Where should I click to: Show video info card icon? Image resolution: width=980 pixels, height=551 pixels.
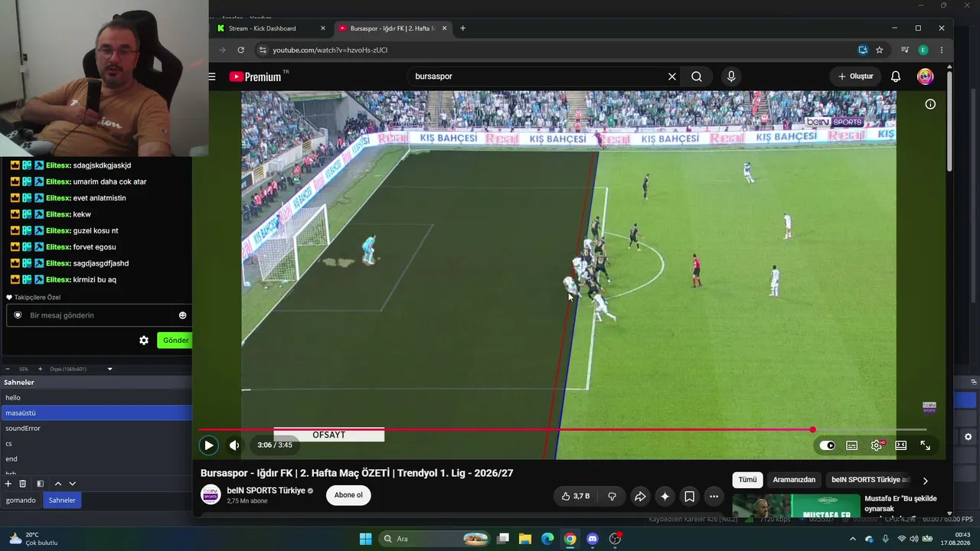[930, 104]
